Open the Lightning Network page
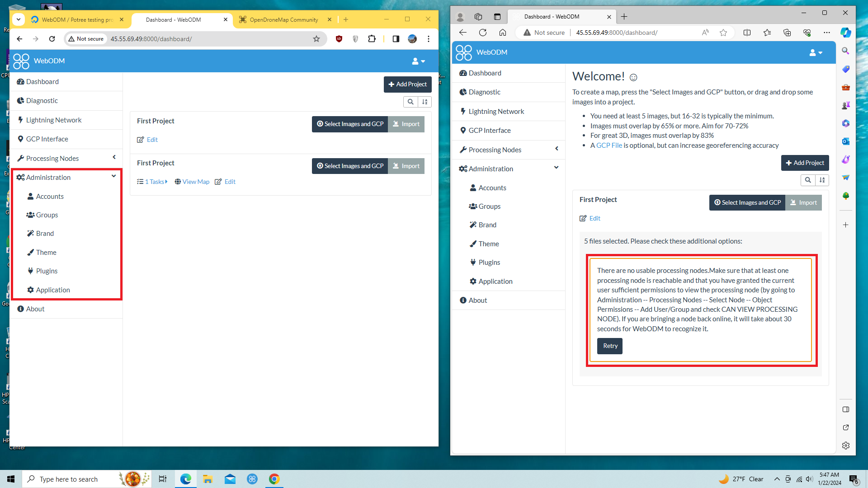The height and width of the screenshot is (488, 868). coord(53,120)
